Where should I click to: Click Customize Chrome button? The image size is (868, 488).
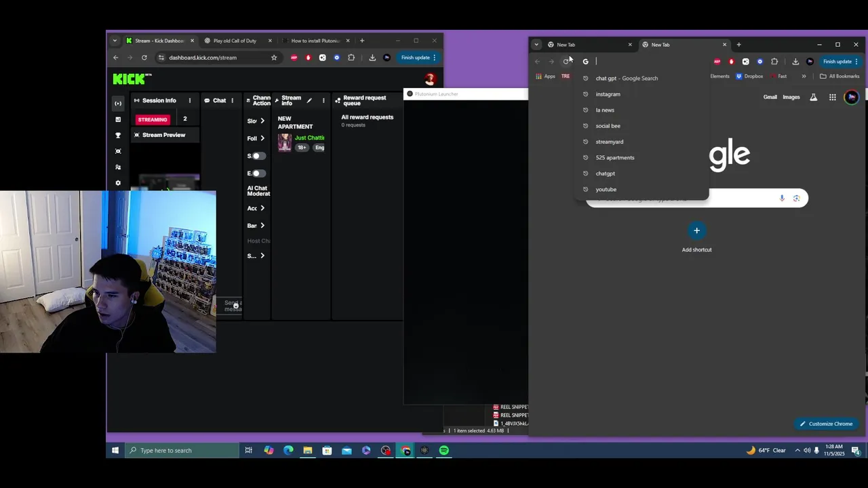click(825, 424)
